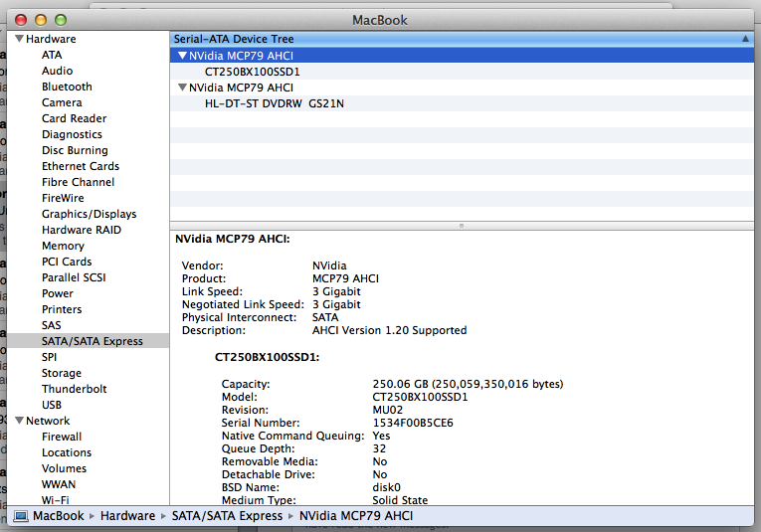Viewport: 761px width, 532px height.
Task: Click the pane splitter handle dot
Action: [461, 226]
